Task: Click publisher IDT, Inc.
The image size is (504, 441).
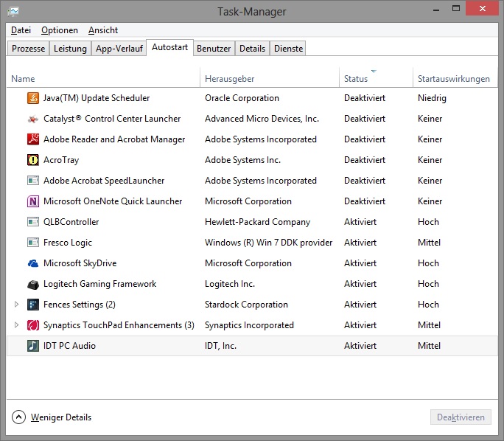Action: 220,346
